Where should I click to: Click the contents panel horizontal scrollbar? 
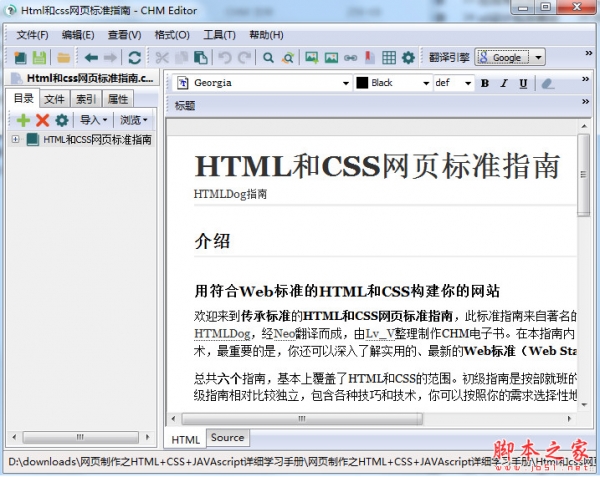point(80,437)
